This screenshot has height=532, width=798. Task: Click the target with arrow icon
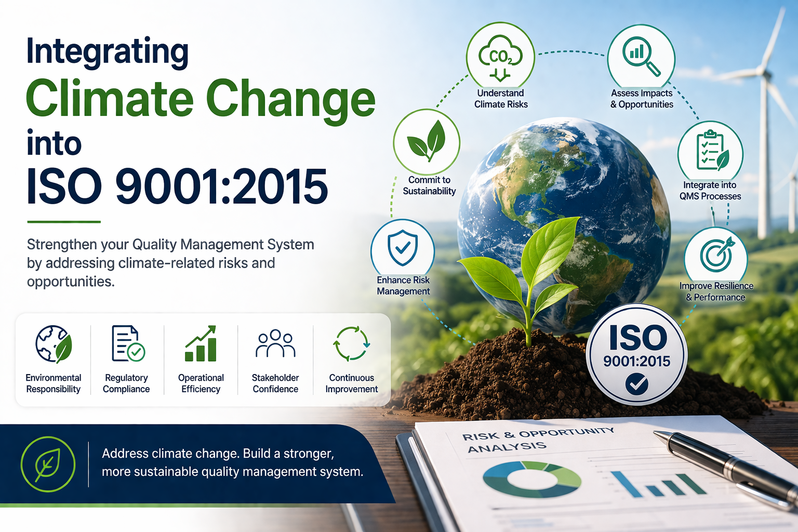tap(717, 255)
